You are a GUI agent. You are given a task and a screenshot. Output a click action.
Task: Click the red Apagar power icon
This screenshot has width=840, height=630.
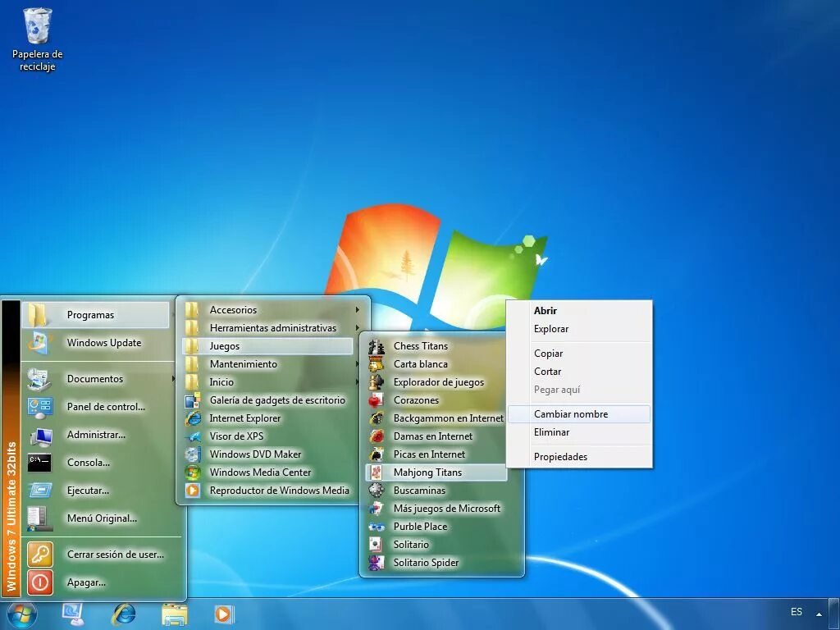point(39,582)
